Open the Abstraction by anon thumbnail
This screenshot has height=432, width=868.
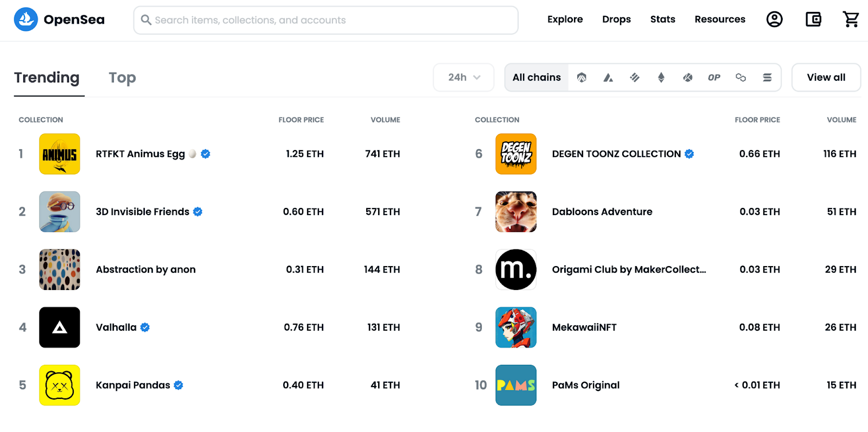click(x=60, y=269)
